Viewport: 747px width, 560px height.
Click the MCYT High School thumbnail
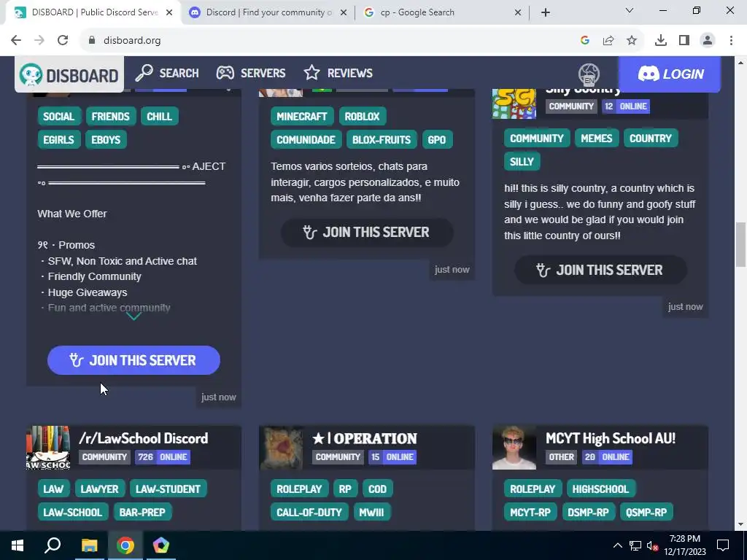tap(514, 448)
